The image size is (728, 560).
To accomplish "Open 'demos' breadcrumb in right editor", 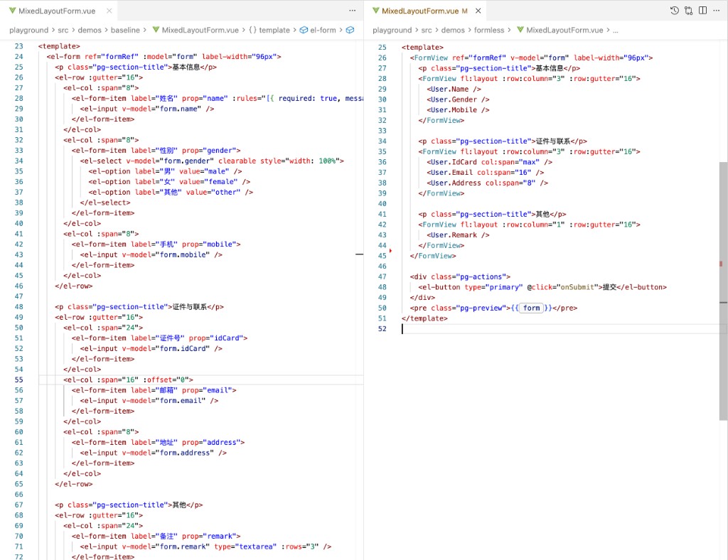I will [453, 30].
